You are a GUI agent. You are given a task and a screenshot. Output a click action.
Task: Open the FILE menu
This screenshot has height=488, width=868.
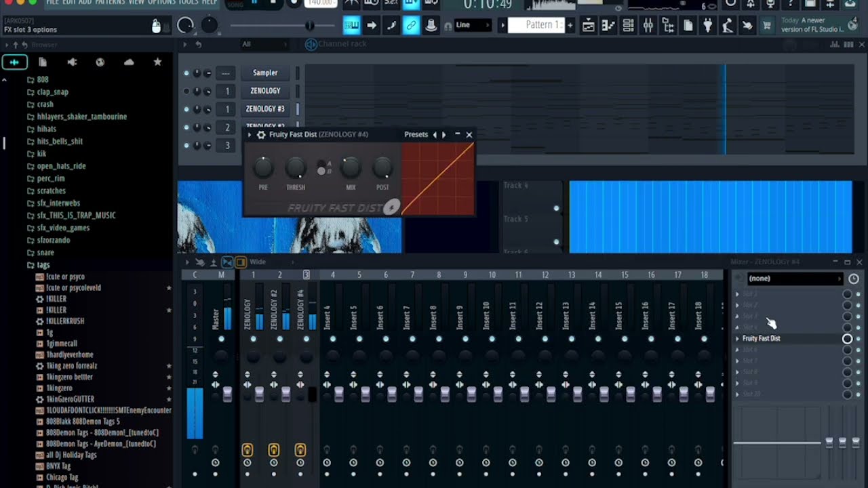[x=52, y=3]
